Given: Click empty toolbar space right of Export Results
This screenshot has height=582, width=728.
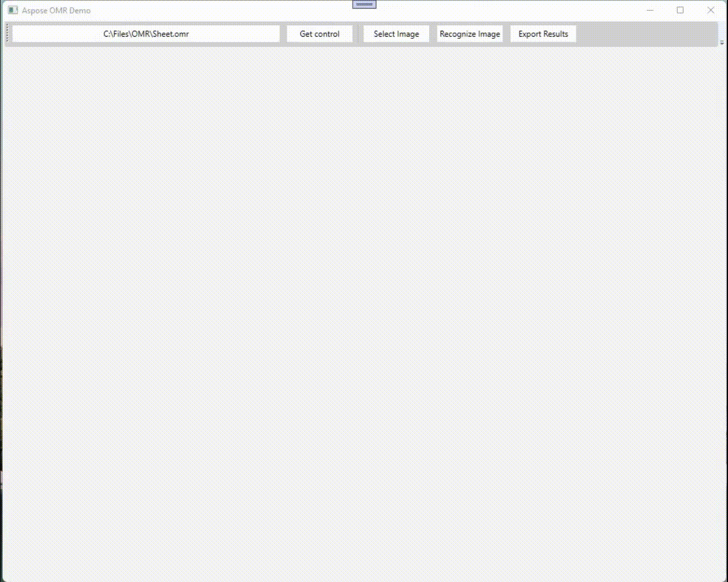Looking at the screenshot, I should point(647,34).
